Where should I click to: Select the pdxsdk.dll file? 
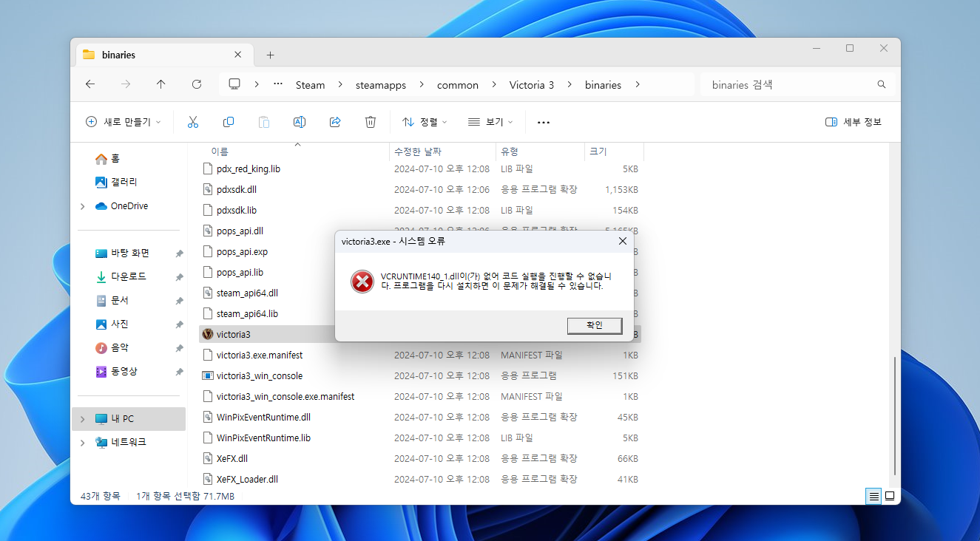(420, 190)
